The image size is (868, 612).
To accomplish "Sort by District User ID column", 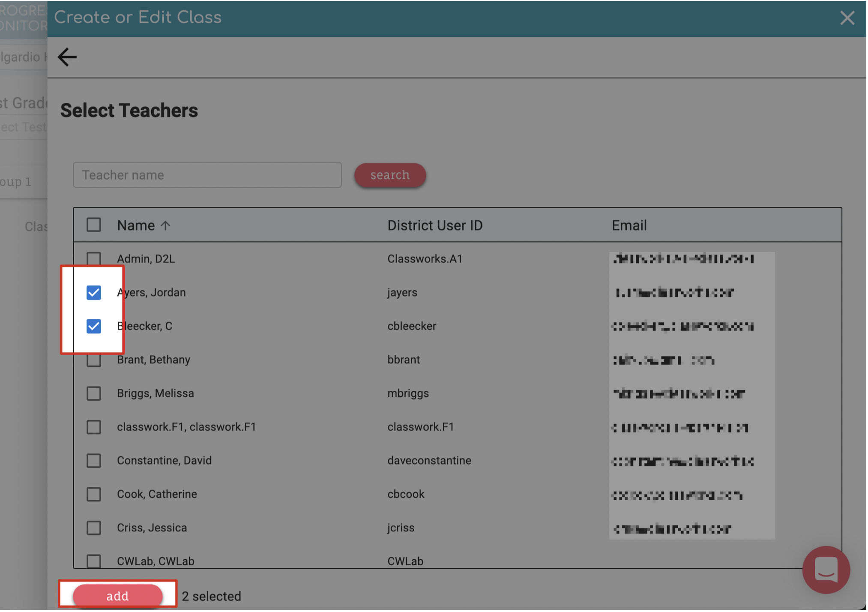I will tap(435, 226).
